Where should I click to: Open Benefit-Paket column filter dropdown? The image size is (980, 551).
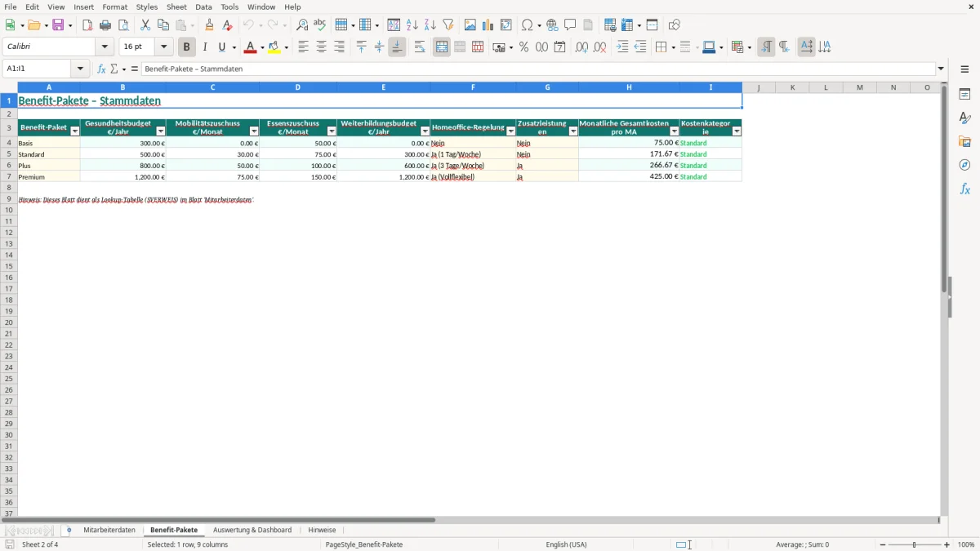click(x=75, y=131)
